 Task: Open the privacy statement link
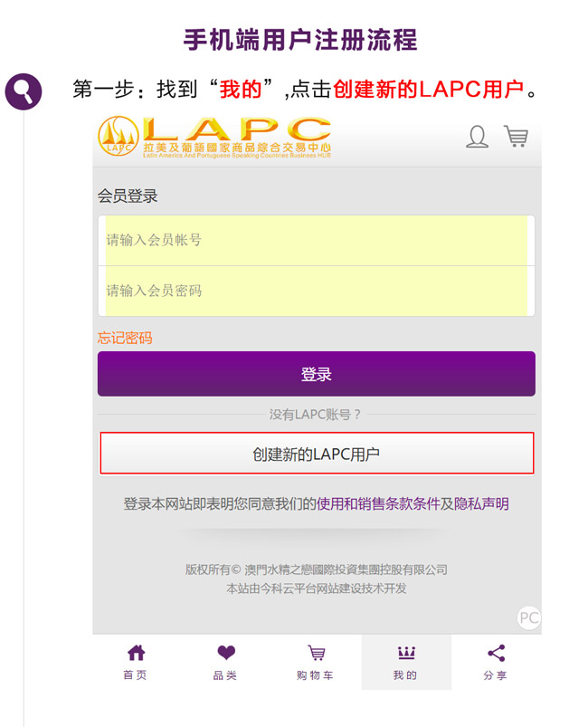pyautogui.click(x=480, y=504)
